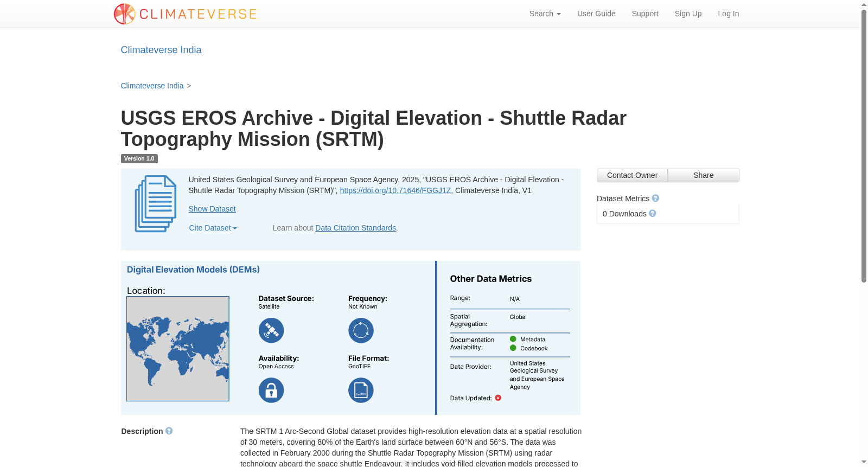Click the satellite dataset source icon
Screen dimensions: 868x467
coord(271,330)
